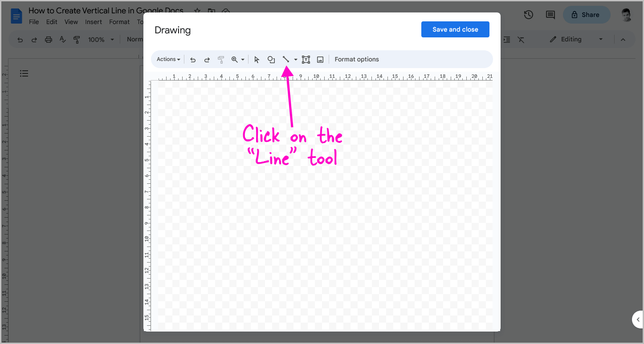The width and height of the screenshot is (644, 344).
Task: Open Format options in the Drawing toolbar
Action: pyautogui.click(x=357, y=59)
